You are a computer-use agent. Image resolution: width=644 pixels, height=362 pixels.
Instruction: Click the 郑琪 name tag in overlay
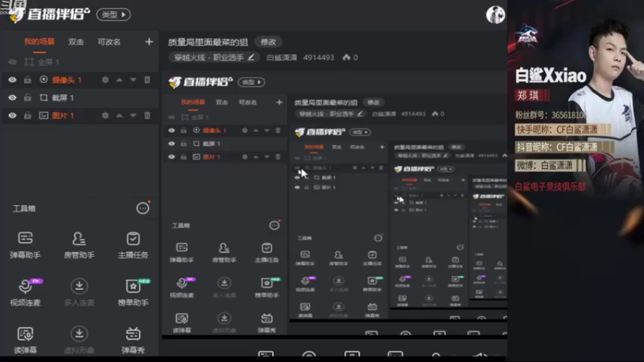[528, 96]
